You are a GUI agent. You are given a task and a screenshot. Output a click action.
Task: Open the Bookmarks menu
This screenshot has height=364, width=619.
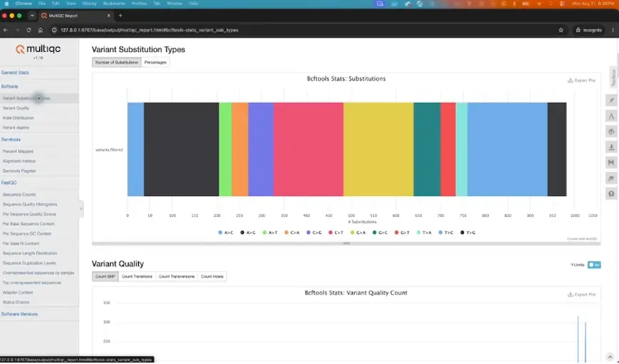114,4
